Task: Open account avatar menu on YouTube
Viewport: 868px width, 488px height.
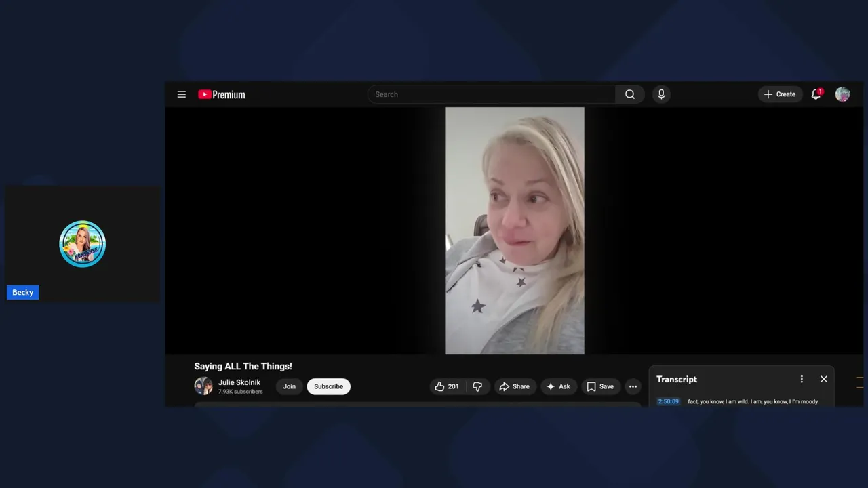Action: pos(842,94)
